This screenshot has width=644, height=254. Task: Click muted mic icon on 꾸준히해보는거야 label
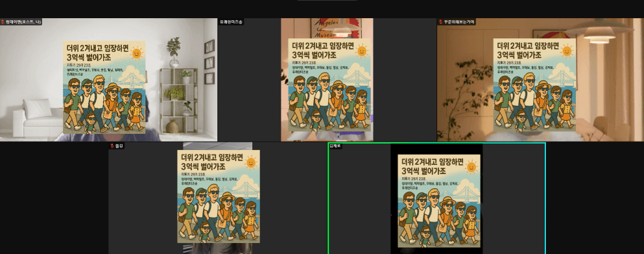point(440,21)
